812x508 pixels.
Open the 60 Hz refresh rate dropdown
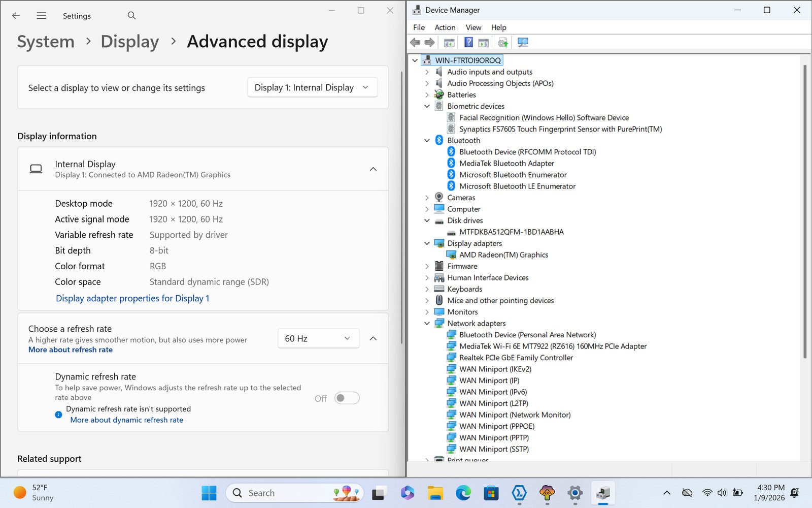318,338
